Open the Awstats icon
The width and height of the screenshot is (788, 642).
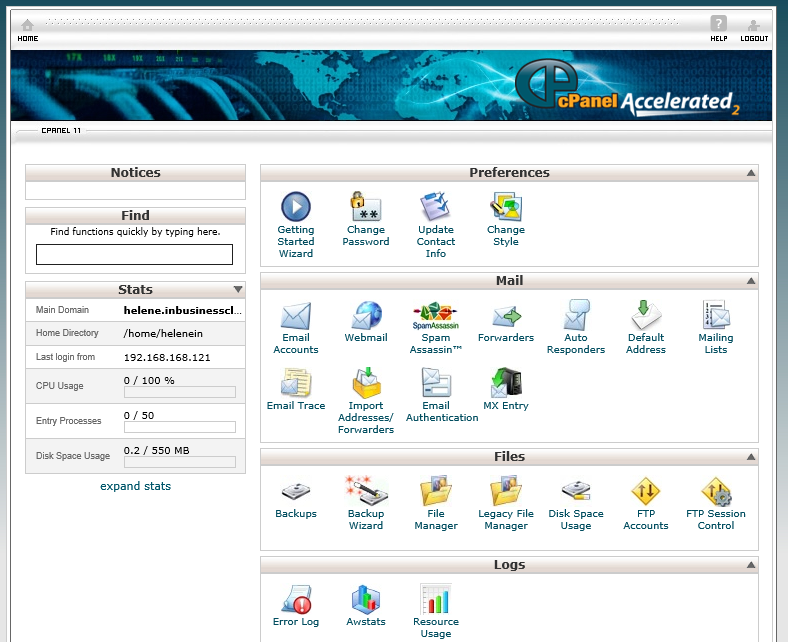pos(366,599)
